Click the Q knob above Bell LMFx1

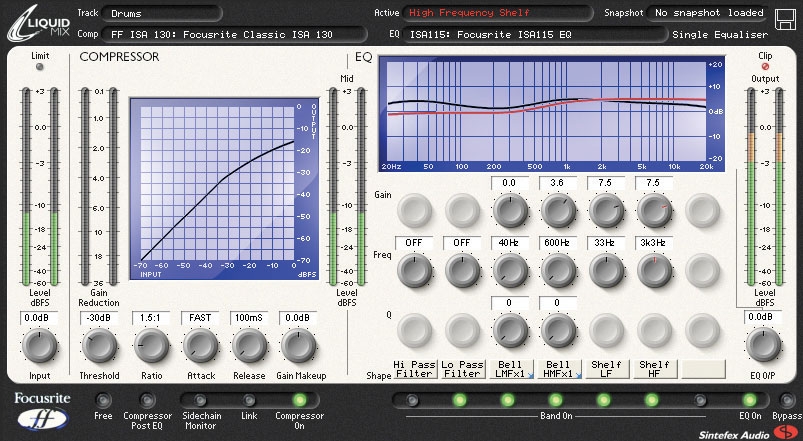(510, 330)
